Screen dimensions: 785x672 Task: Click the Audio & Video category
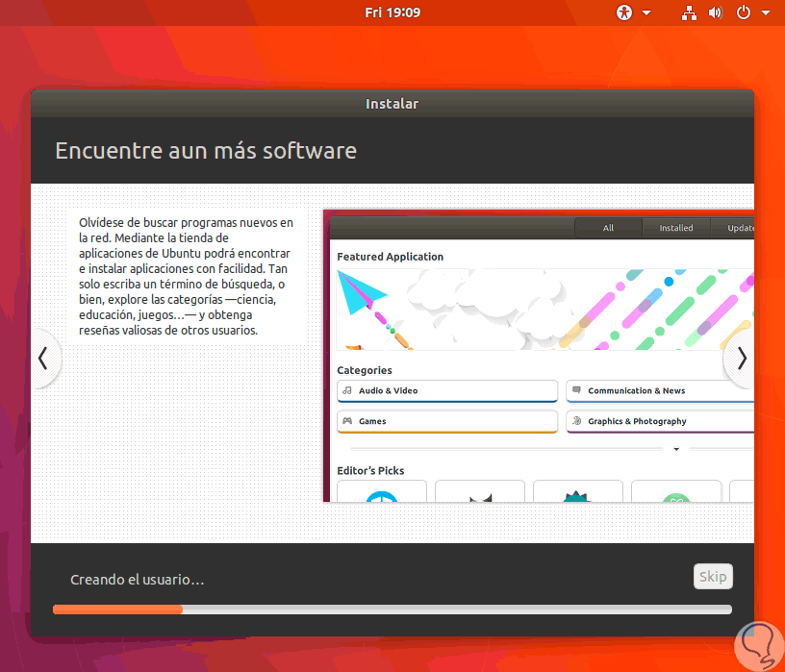pyautogui.click(x=447, y=390)
